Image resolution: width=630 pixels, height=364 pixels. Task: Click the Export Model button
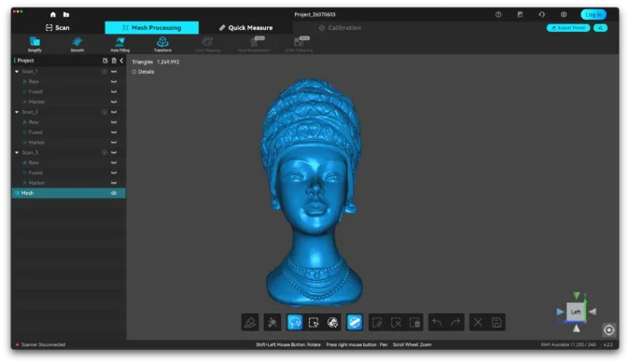coord(568,28)
